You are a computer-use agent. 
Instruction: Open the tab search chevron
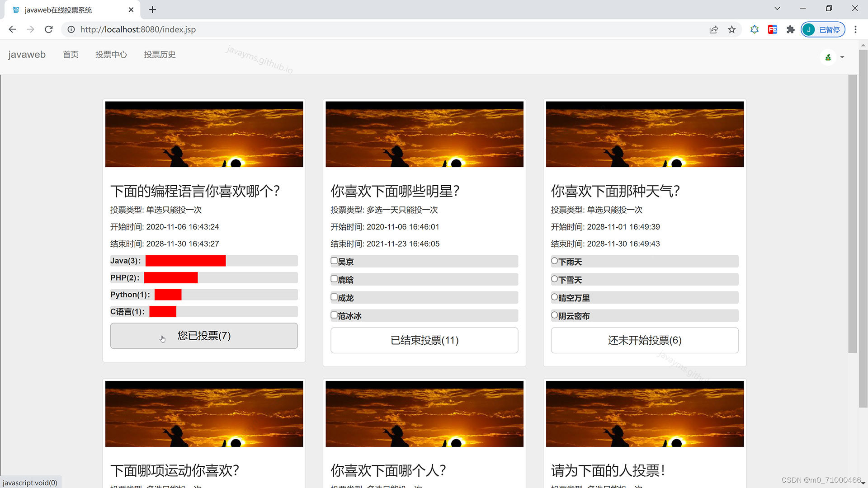click(x=777, y=9)
